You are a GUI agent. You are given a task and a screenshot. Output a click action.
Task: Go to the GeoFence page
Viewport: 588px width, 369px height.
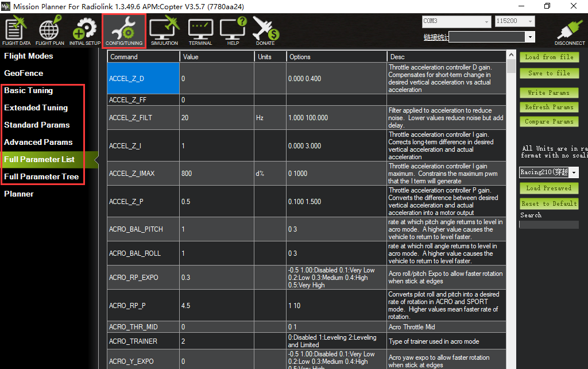coord(24,74)
